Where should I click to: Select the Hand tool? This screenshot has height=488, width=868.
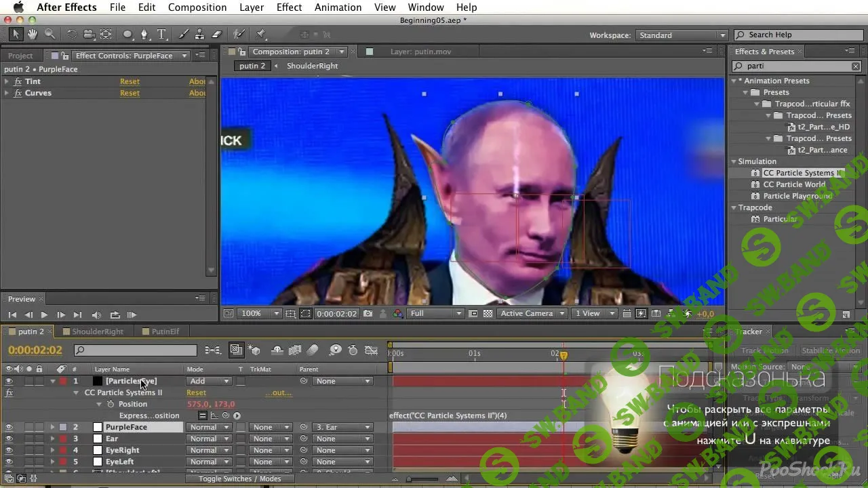click(x=32, y=34)
